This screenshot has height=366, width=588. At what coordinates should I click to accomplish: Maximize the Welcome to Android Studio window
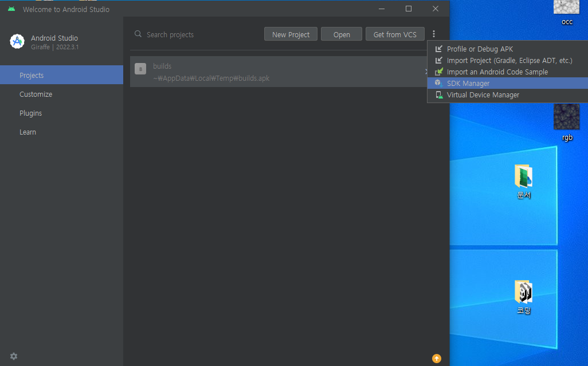point(409,9)
